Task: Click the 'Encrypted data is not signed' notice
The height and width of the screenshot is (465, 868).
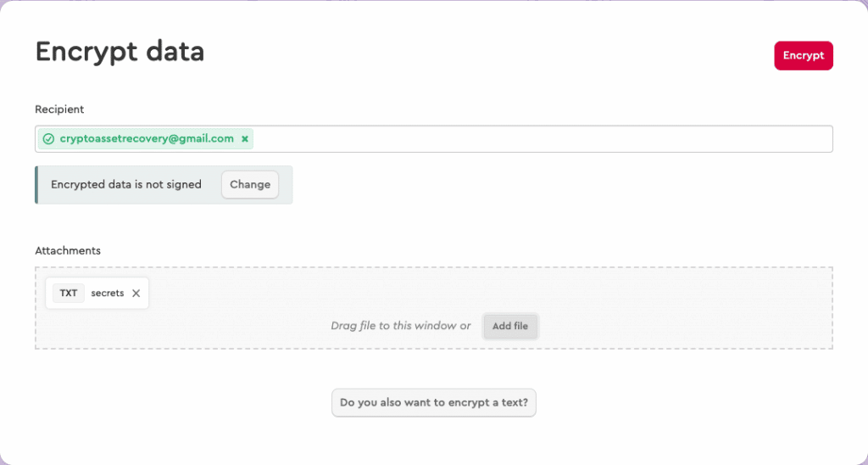Action: (x=126, y=184)
